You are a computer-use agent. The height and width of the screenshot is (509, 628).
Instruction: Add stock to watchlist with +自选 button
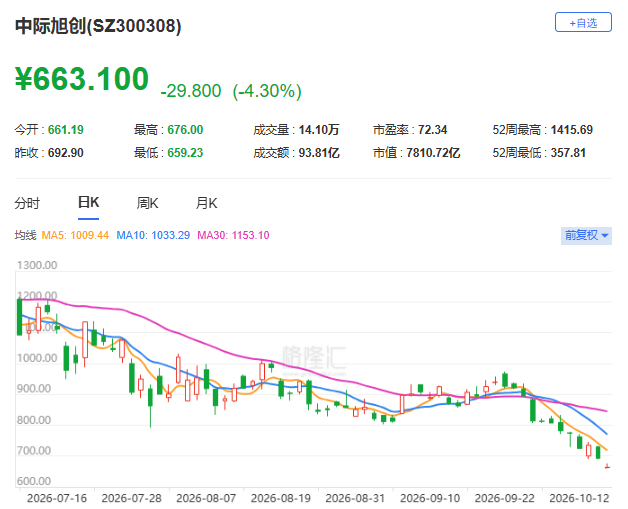tap(583, 22)
